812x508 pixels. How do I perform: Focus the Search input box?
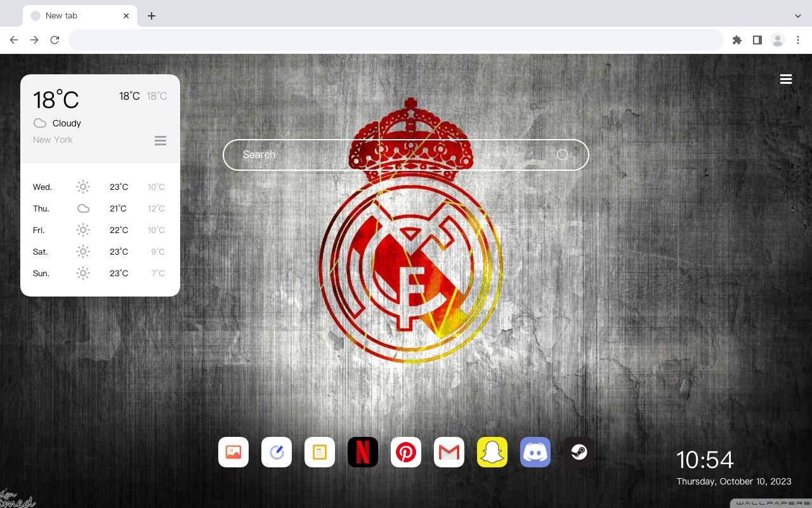coord(406,155)
